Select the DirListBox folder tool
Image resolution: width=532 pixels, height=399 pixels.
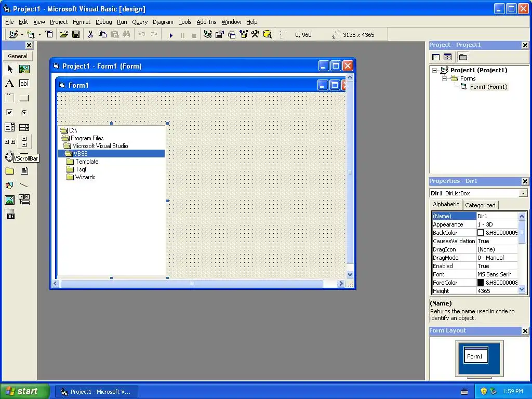coord(10,170)
